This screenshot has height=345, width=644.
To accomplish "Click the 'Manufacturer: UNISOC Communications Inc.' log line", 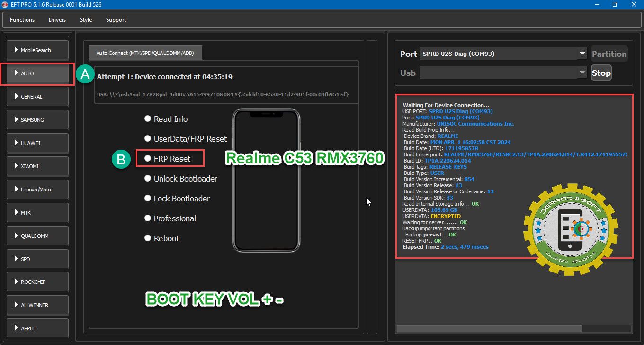I will [x=458, y=124].
